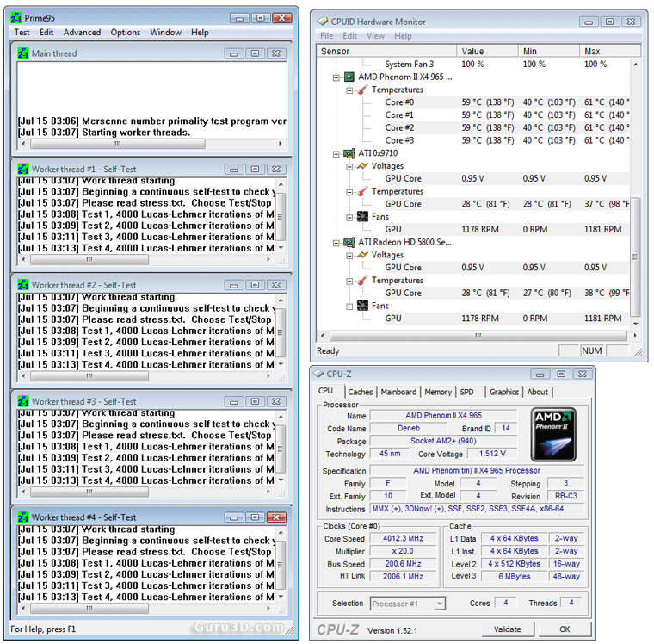This screenshot has height=644, width=654.
Task: Open Hardware Monitor View menu
Action: point(375,36)
